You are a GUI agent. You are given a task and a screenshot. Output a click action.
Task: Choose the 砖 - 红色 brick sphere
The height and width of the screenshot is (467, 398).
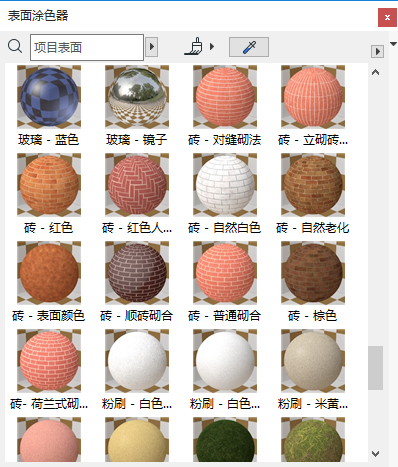tap(49, 185)
